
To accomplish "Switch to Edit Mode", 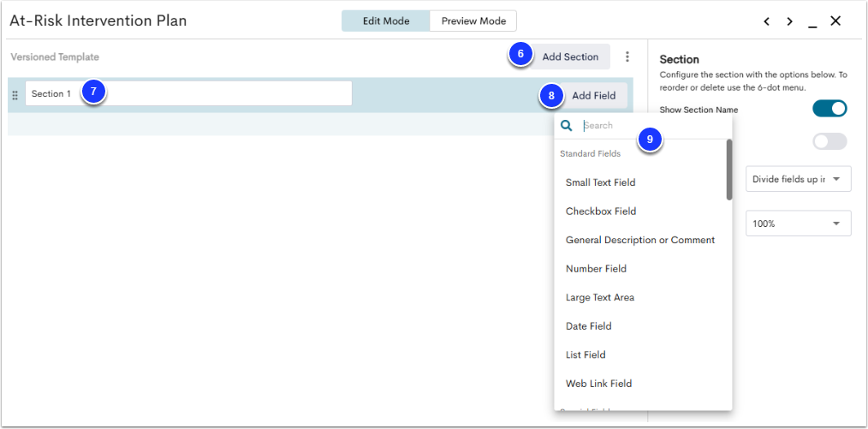I will coord(386,21).
